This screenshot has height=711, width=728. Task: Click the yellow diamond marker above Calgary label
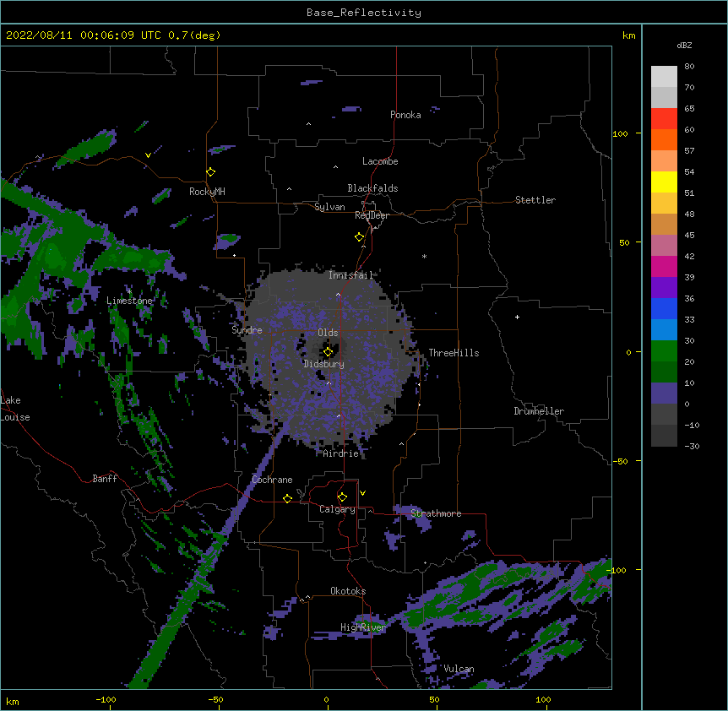(x=342, y=497)
